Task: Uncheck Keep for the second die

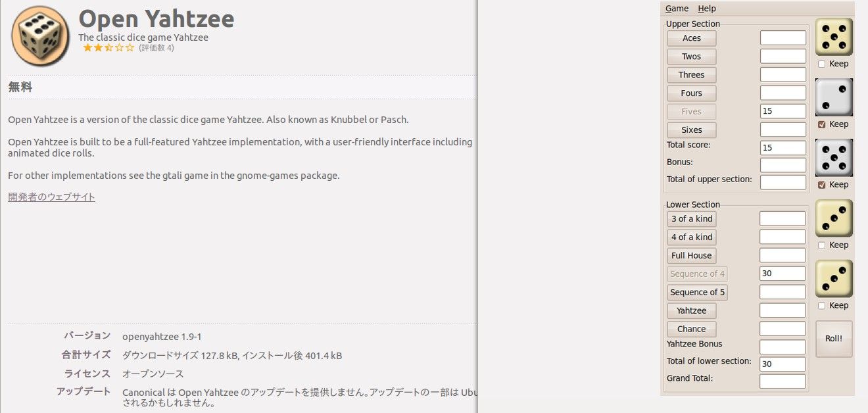Action: click(822, 124)
